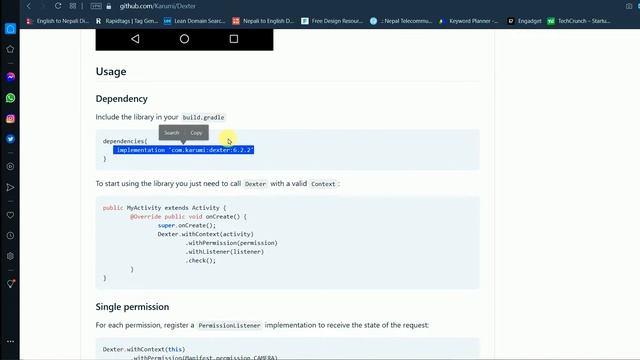Click the highlighted implementation dependency line
This screenshot has height=360, width=640.
click(x=184, y=150)
